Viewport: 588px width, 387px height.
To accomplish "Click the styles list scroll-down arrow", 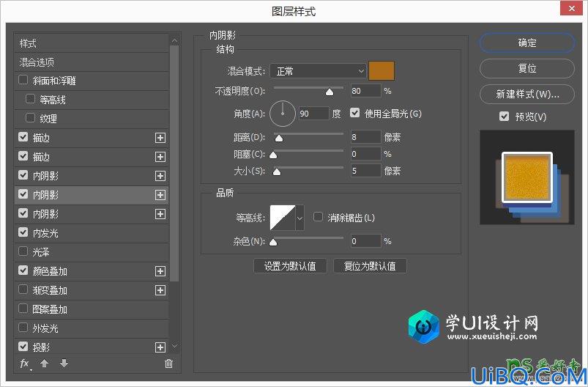I will [x=174, y=346].
